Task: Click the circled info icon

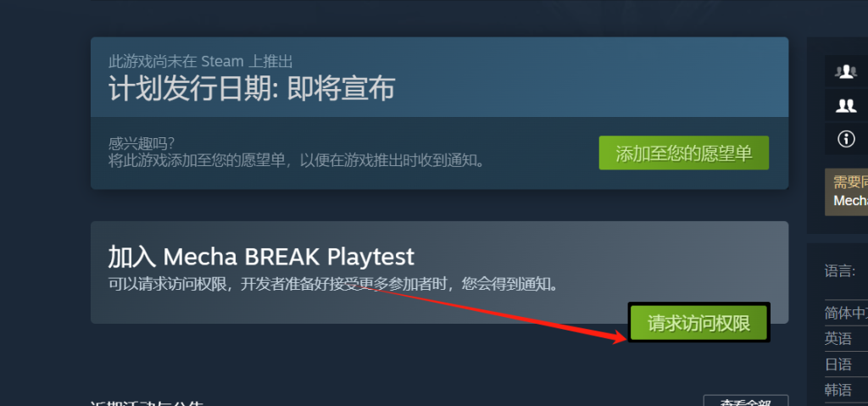Action: click(846, 139)
